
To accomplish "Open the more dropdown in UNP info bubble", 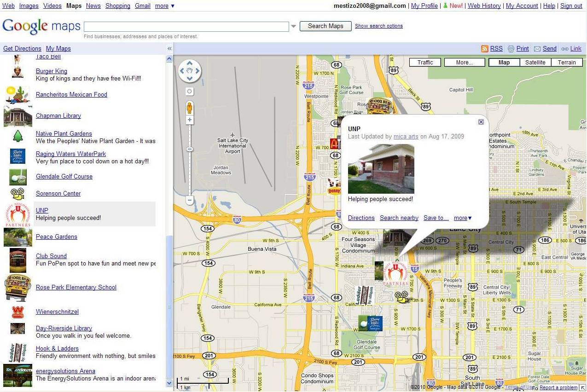I will click(x=462, y=218).
